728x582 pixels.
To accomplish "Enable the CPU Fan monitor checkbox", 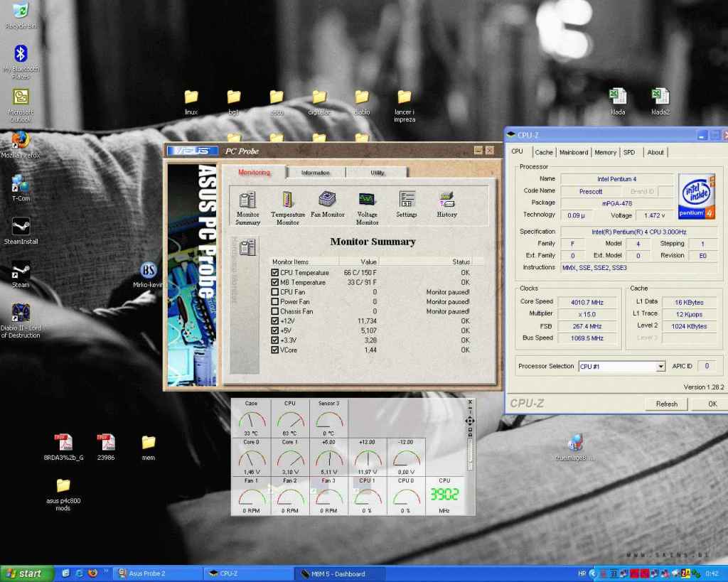I will (275, 292).
